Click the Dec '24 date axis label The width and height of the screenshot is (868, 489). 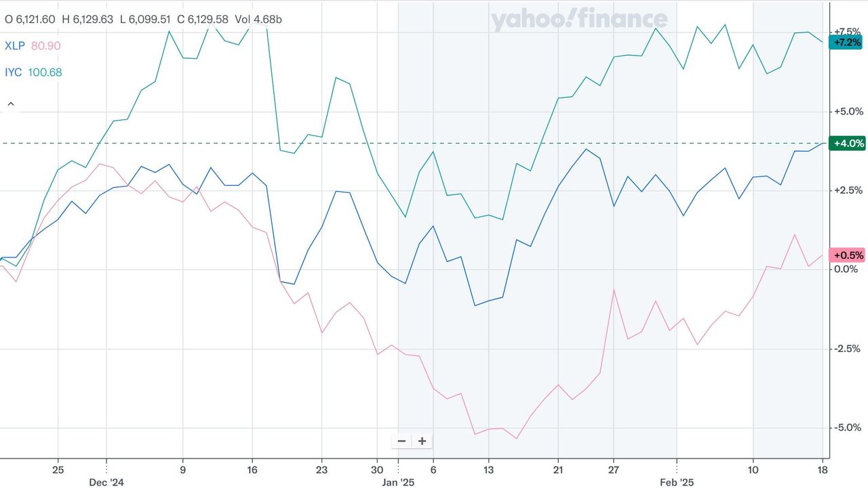106,482
